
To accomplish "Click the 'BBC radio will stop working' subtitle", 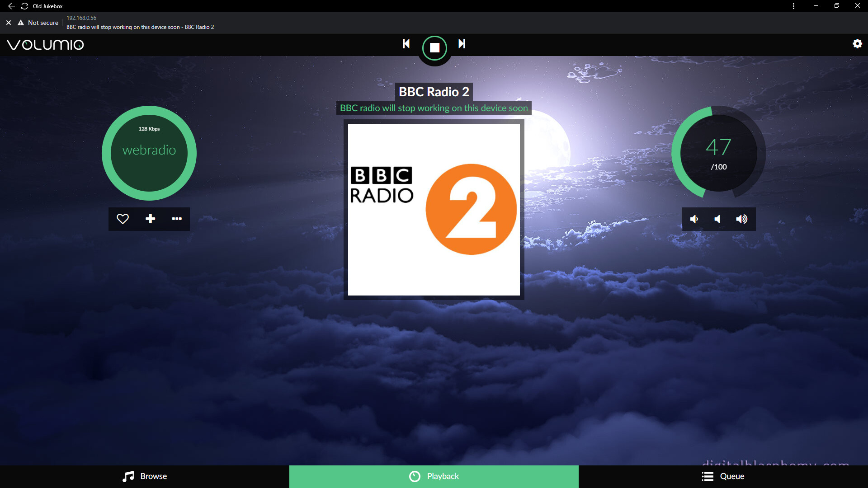I will pyautogui.click(x=434, y=108).
